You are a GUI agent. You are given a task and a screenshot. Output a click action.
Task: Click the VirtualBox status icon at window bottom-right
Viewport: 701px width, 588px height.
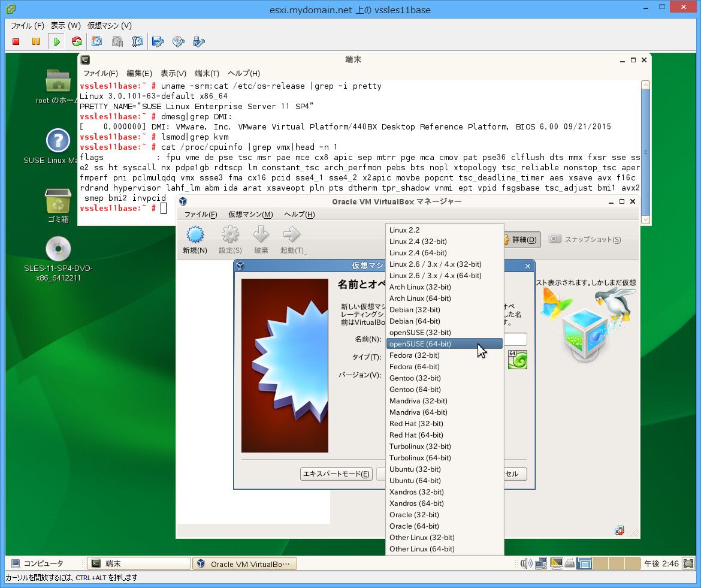point(619,531)
